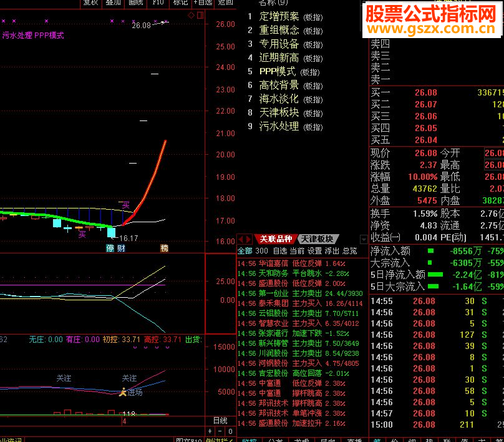Click 浮出 to float the alerts panel
This screenshot has width=504, height=442.
pos(332,251)
